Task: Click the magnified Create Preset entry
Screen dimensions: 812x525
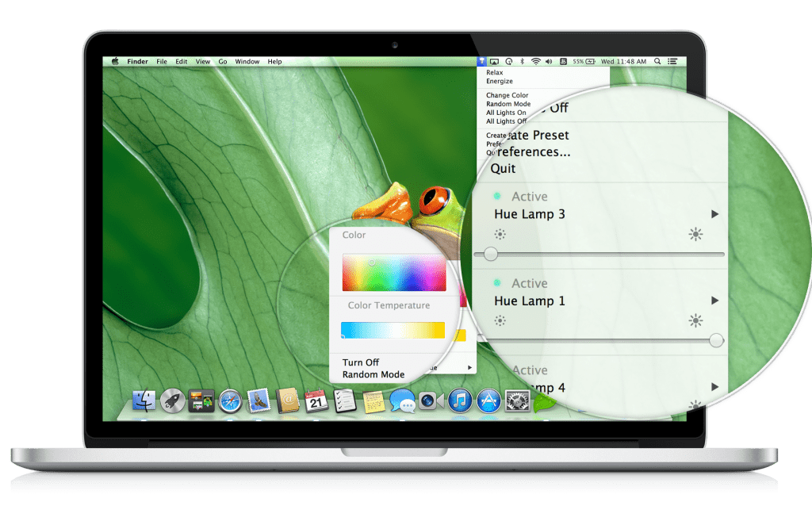Action: (x=538, y=135)
